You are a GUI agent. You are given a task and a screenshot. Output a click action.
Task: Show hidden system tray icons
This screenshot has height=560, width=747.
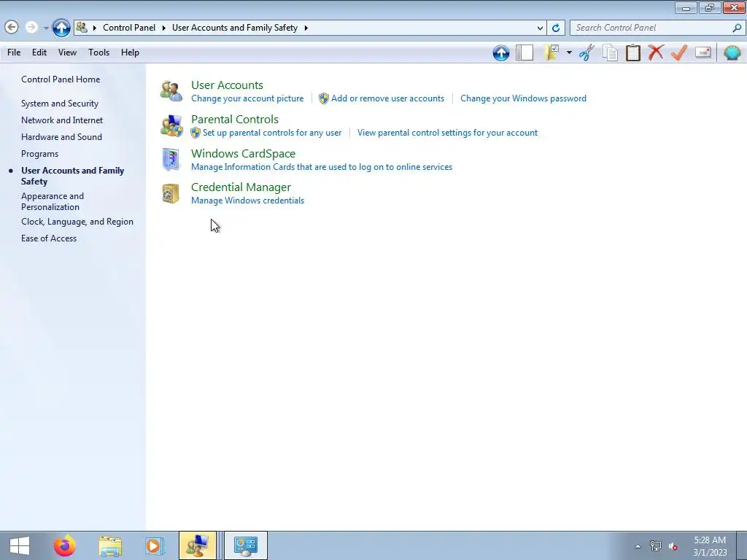tap(638, 546)
